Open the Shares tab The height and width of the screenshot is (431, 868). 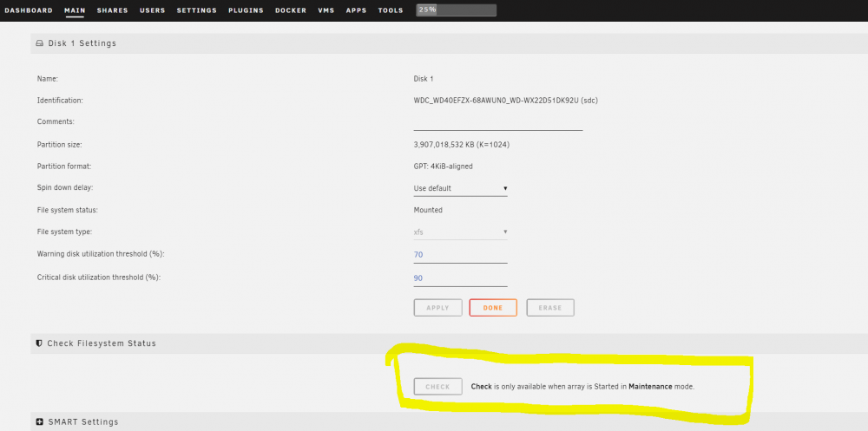point(112,10)
